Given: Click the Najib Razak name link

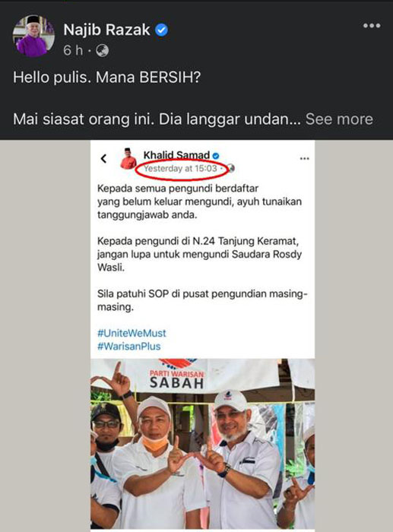Looking at the screenshot, I should click(106, 30).
